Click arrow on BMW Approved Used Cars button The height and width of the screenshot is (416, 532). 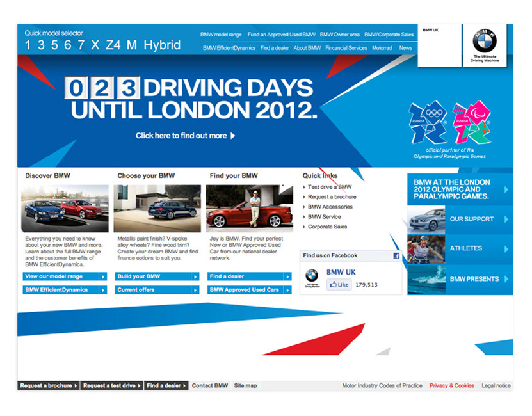[x=287, y=290]
